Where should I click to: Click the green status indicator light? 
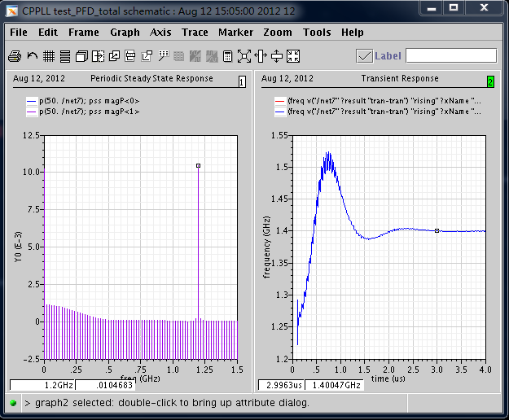(x=13, y=403)
